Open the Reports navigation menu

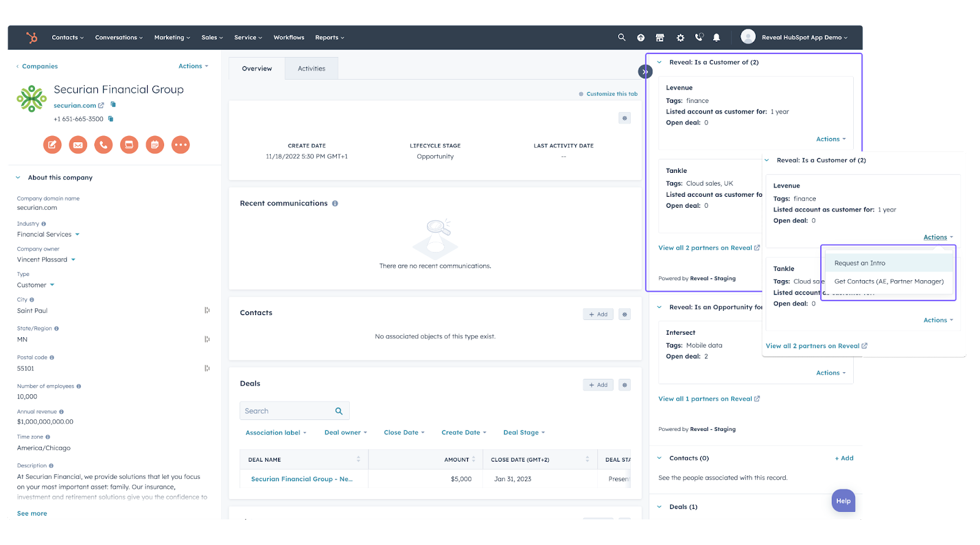point(330,37)
